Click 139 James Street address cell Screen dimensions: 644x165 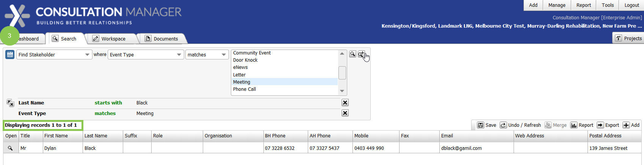click(615, 148)
